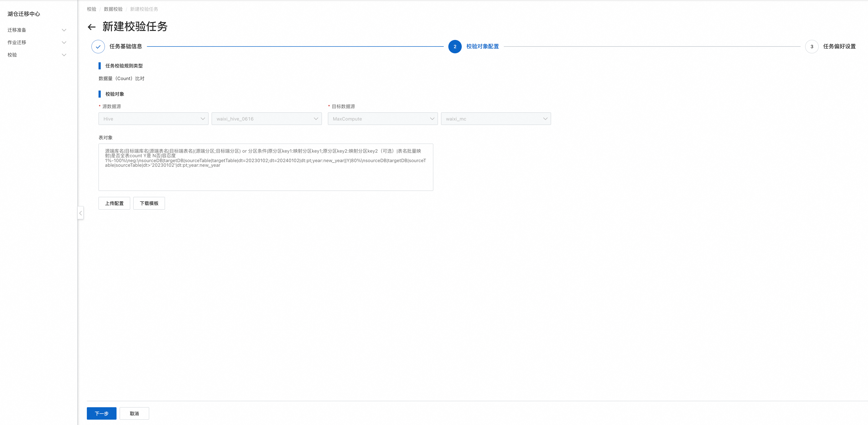
Task: Open the waixi_mc target dropdown
Action: (496, 119)
